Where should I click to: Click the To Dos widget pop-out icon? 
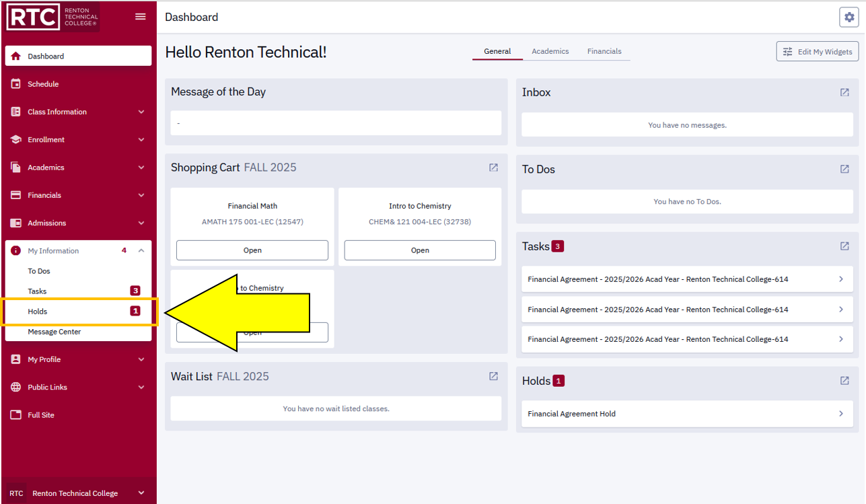[844, 170]
